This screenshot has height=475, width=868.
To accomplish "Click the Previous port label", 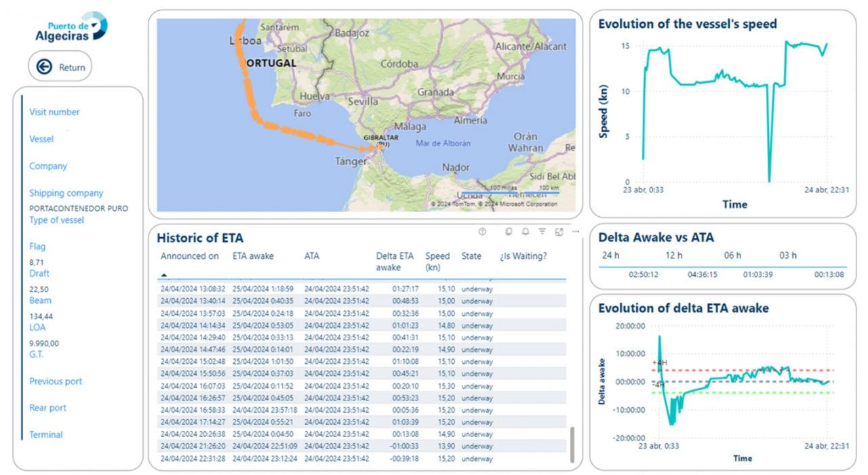I will click(56, 381).
